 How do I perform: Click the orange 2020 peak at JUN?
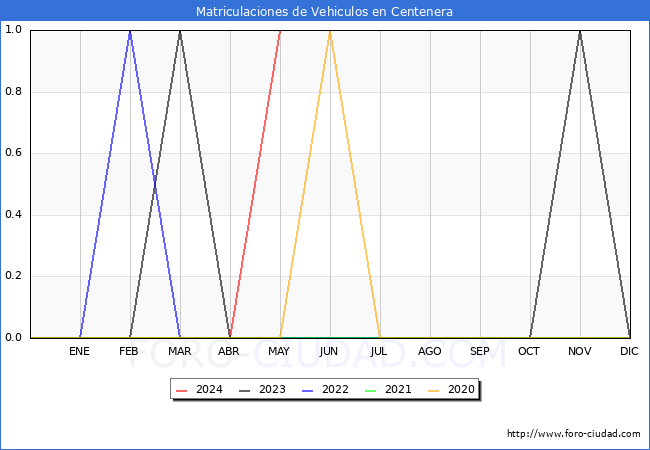coord(330,31)
